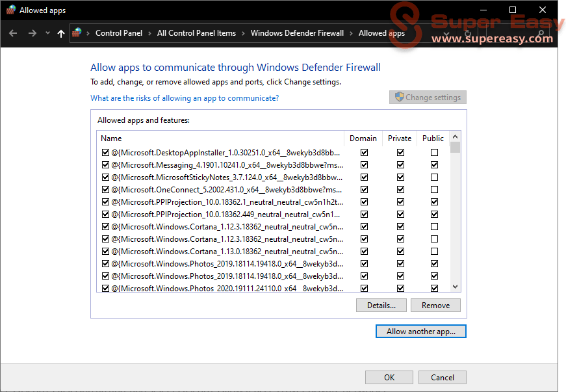Open Details for the selected app
The height and width of the screenshot is (392, 566).
click(x=381, y=306)
